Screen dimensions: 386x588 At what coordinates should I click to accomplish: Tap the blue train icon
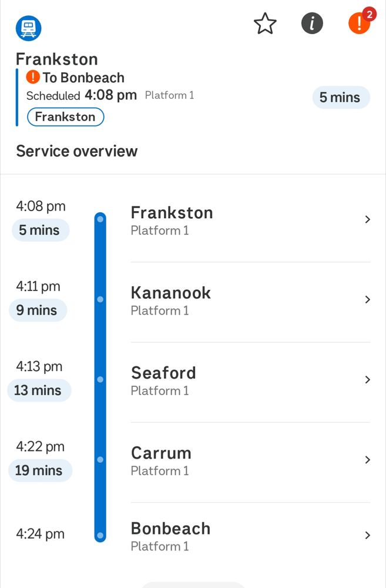click(x=28, y=27)
